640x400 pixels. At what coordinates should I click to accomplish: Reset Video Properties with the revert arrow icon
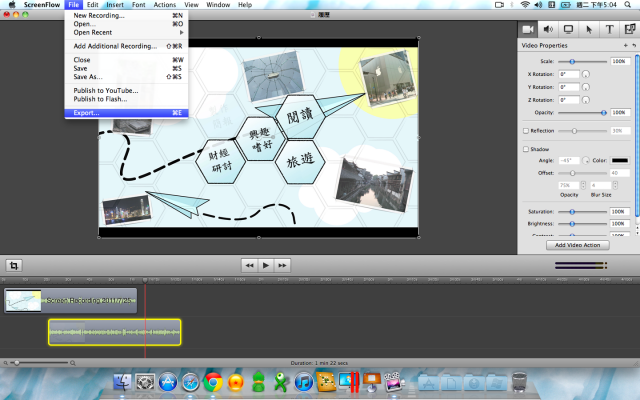(x=634, y=45)
